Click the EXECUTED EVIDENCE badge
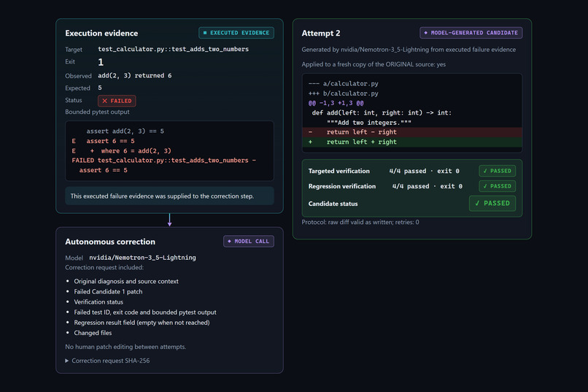Viewport: 588px width, 392px height. tap(236, 33)
